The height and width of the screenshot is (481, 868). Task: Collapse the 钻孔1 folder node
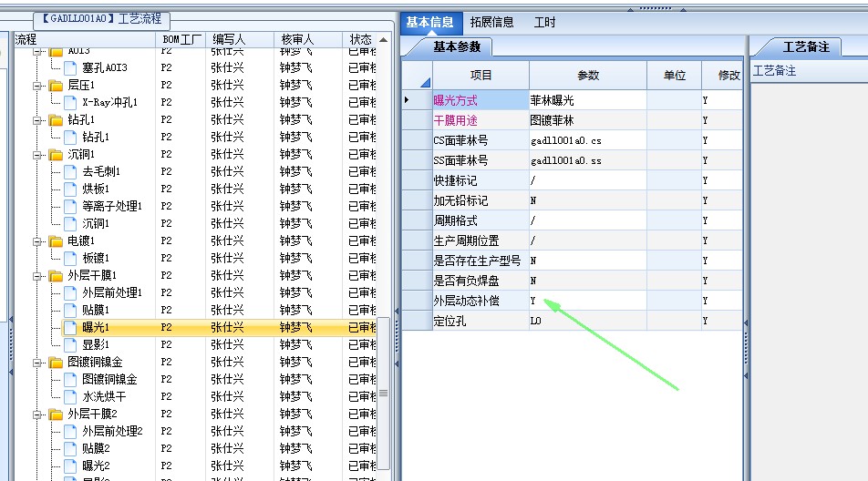[37, 120]
